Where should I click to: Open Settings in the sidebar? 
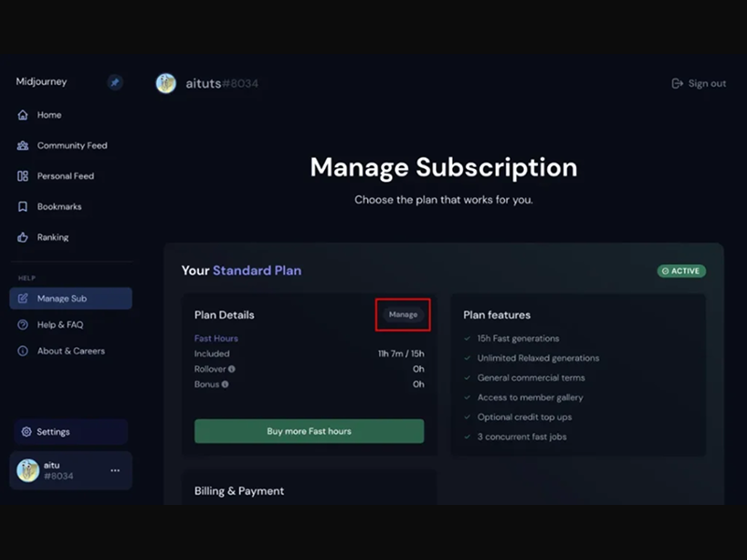(71, 431)
